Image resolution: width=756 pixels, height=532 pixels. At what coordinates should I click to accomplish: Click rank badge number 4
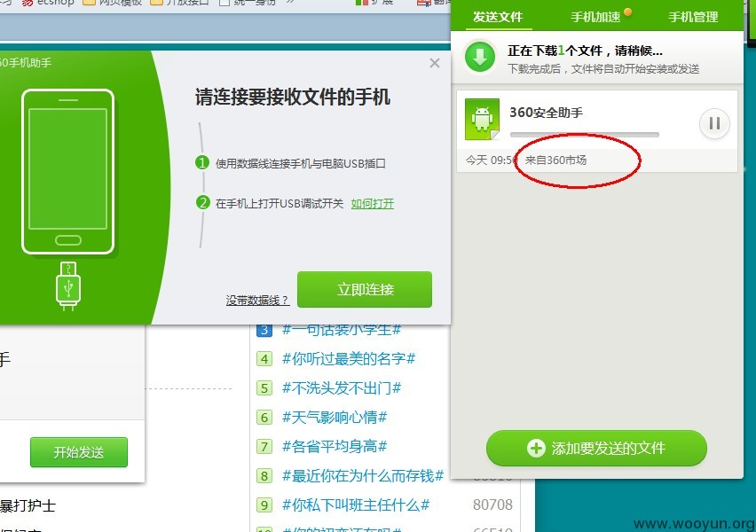click(x=264, y=359)
